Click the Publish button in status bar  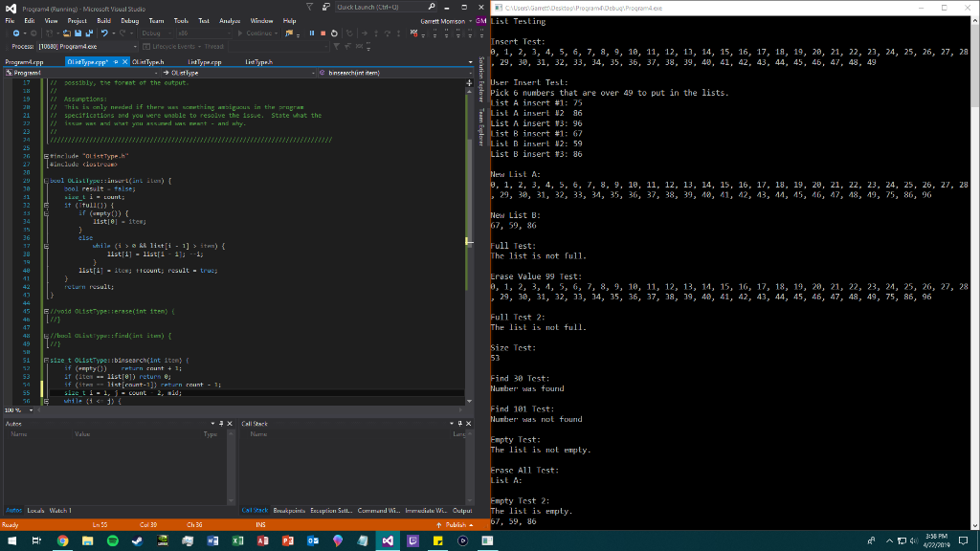coord(455,525)
